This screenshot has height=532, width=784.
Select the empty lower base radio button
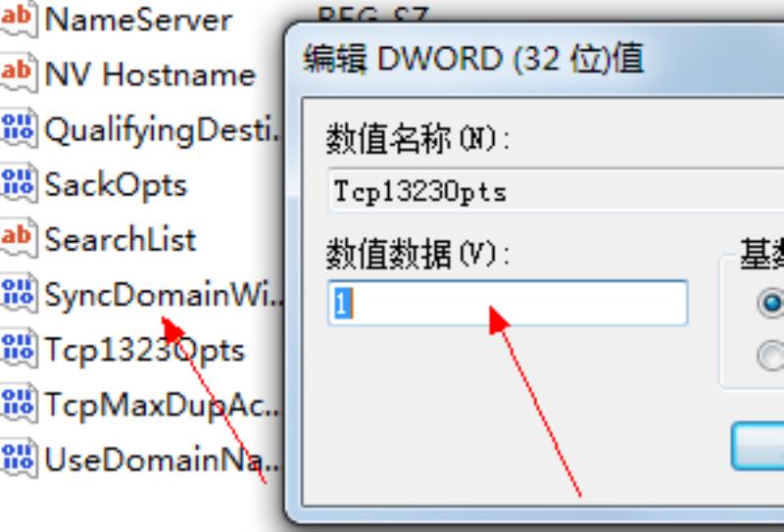tap(771, 356)
